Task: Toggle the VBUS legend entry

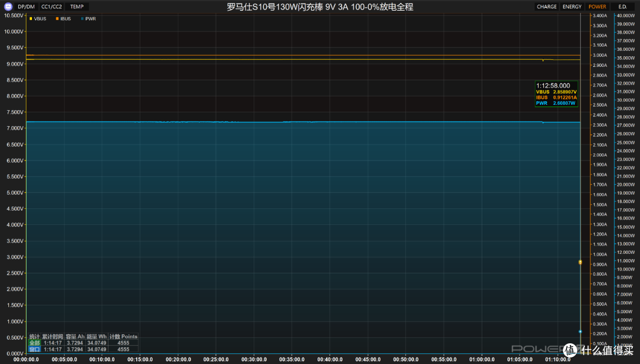Action: click(37, 19)
